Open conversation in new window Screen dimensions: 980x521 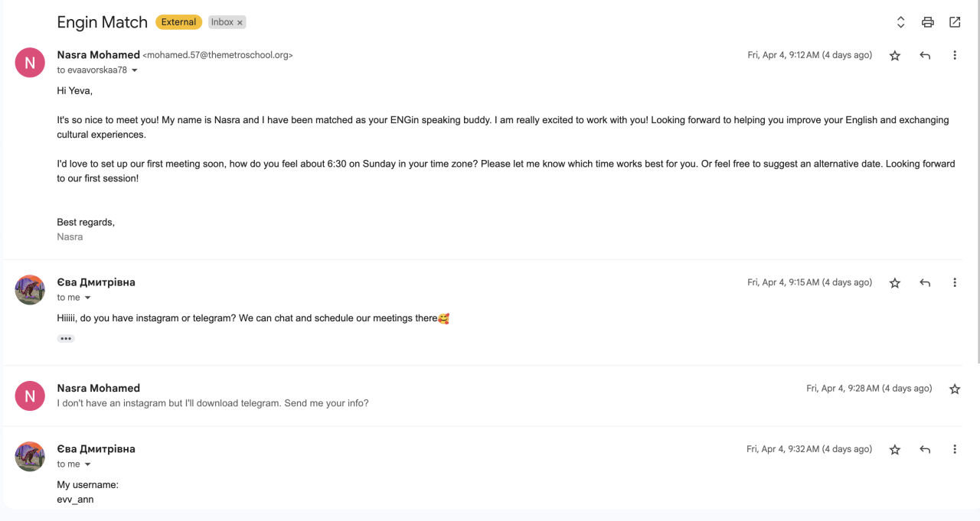pos(955,22)
